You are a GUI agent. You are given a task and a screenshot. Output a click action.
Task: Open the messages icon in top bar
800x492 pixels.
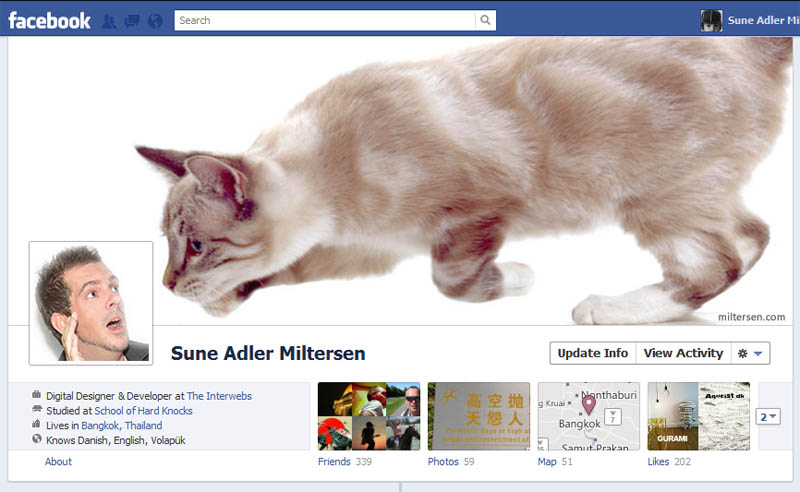[132, 21]
